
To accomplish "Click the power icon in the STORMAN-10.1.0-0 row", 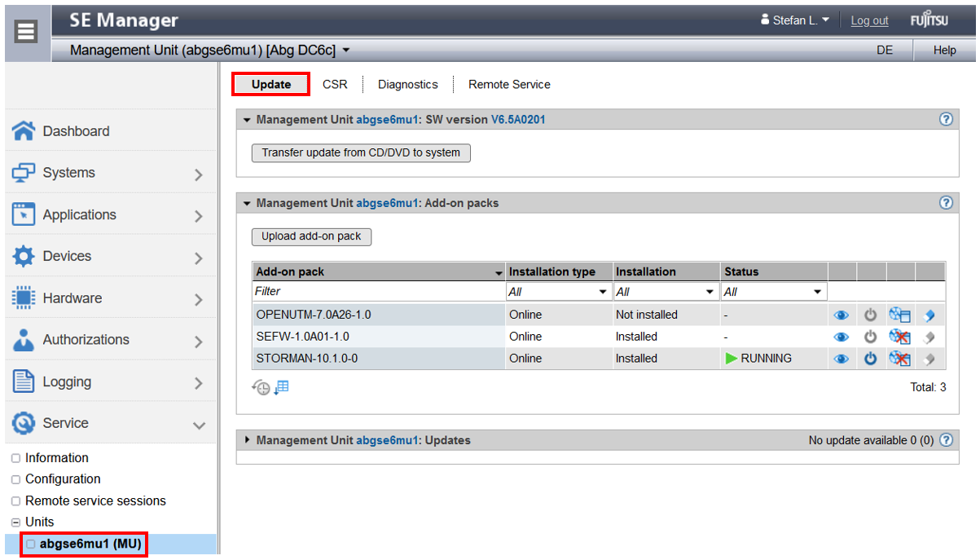I will pyautogui.click(x=870, y=359).
